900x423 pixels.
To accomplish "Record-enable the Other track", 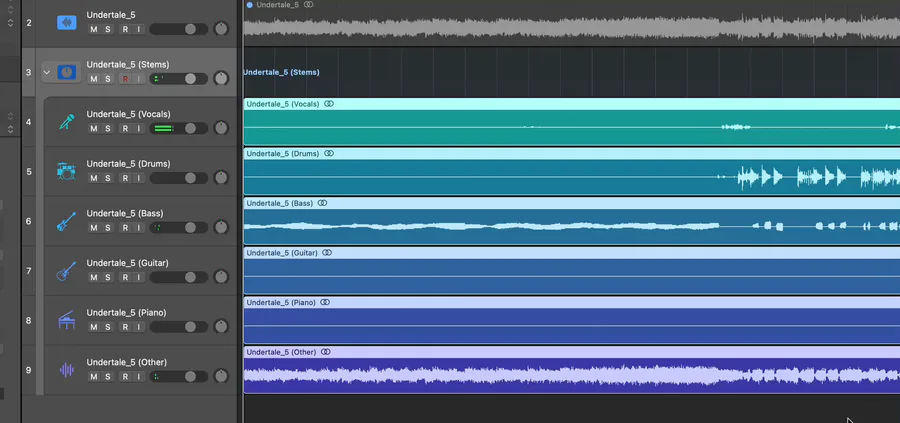I will [x=125, y=377].
